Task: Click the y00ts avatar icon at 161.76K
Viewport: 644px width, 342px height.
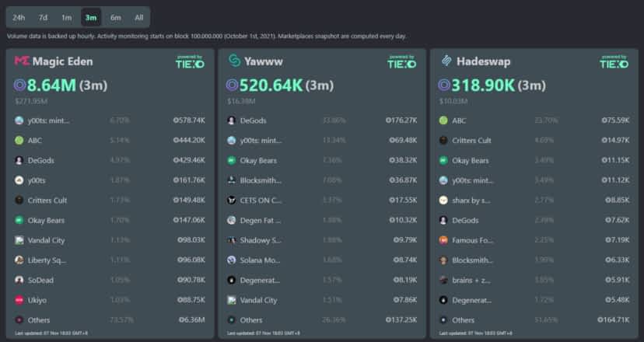Action: tap(19, 180)
